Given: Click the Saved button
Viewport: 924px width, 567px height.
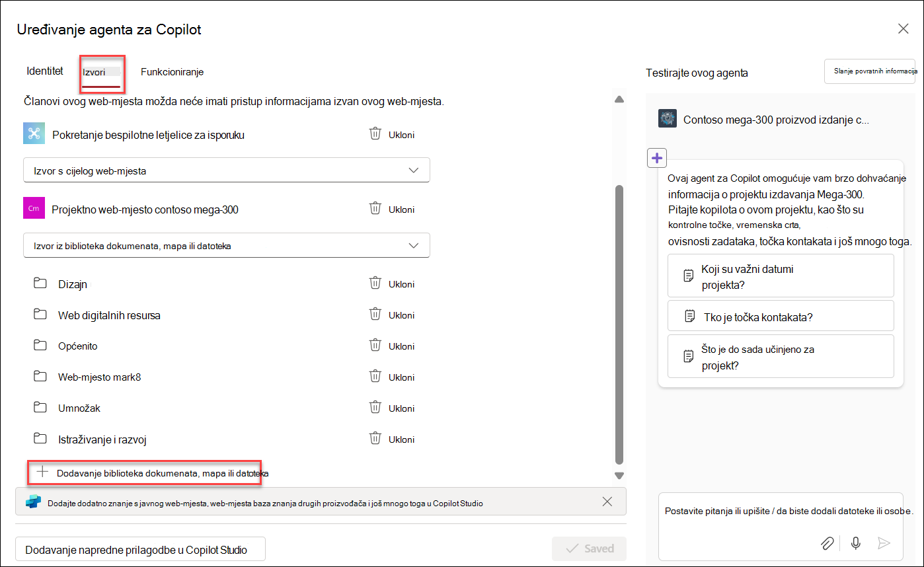Looking at the screenshot, I should click(590, 548).
